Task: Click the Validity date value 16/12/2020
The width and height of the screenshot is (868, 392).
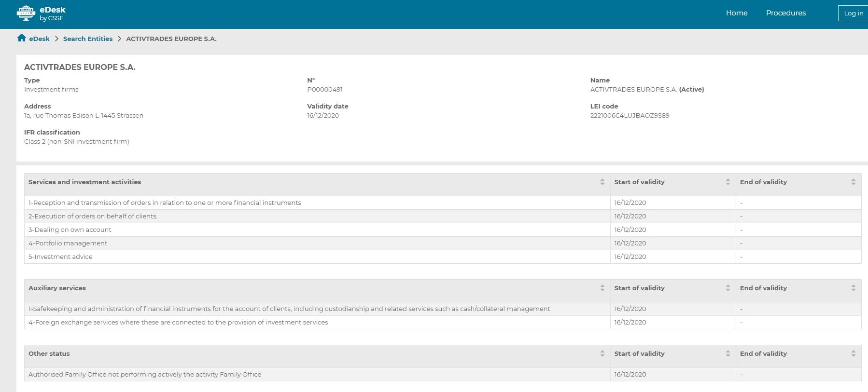Action: point(323,115)
